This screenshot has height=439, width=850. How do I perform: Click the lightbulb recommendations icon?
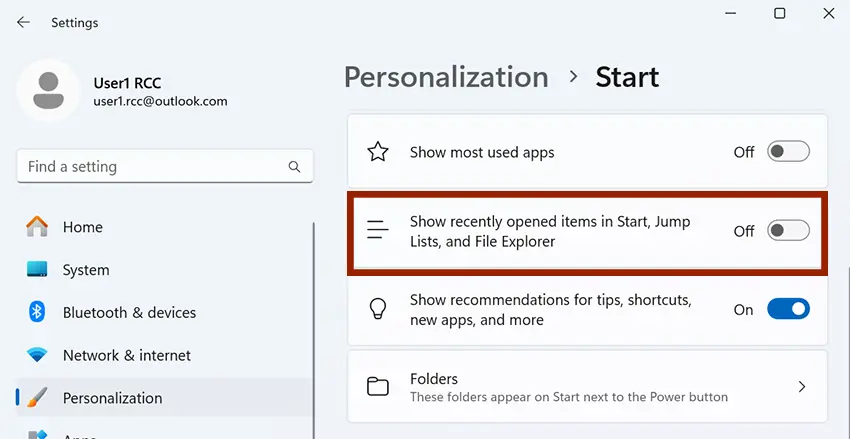(x=378, y=309)
